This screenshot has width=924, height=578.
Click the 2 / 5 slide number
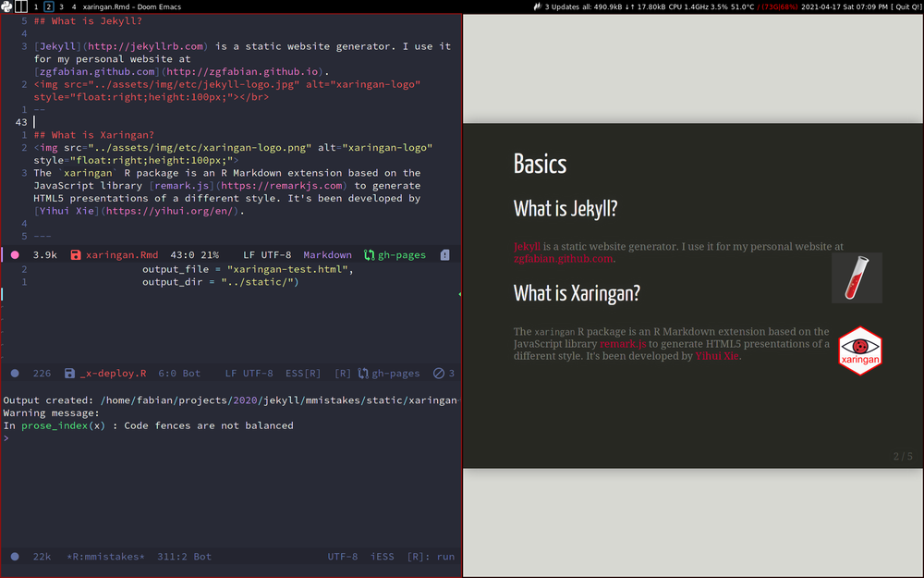click(903, 456)
